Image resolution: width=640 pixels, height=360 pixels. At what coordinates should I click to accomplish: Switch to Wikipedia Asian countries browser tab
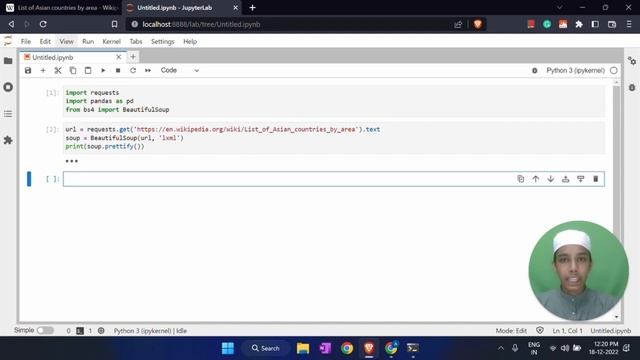click(62, 8)
